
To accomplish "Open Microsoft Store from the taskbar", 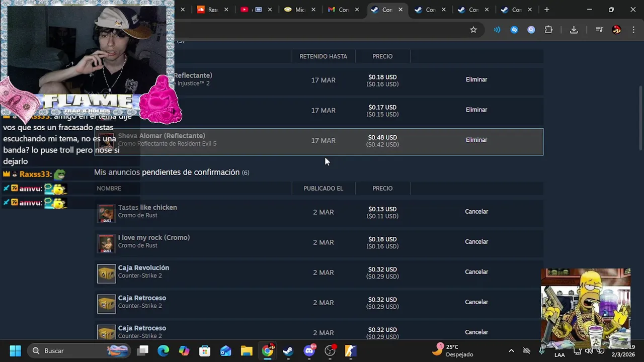I will [205, 350].
